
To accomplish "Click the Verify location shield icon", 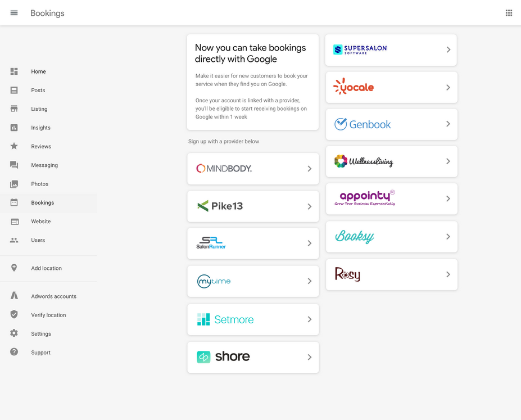I will [14, 314].
